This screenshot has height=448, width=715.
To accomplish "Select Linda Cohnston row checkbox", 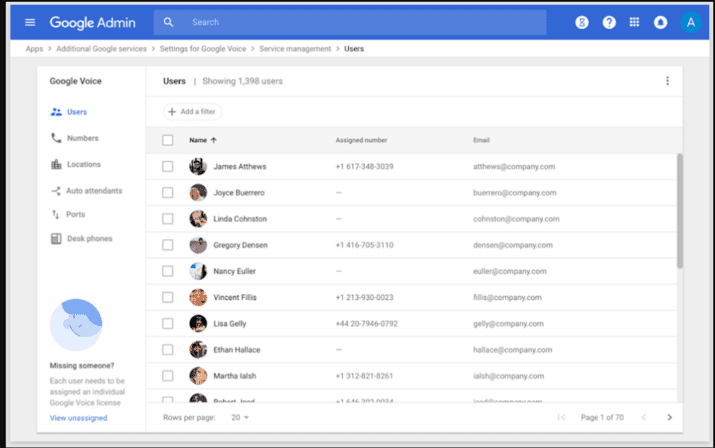I will pyautogui.click(x=168, y=219).
